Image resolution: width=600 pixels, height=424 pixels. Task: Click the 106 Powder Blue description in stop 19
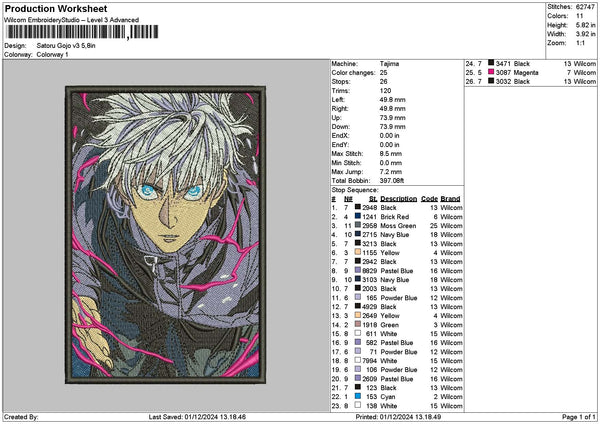[x=399, y=370]
